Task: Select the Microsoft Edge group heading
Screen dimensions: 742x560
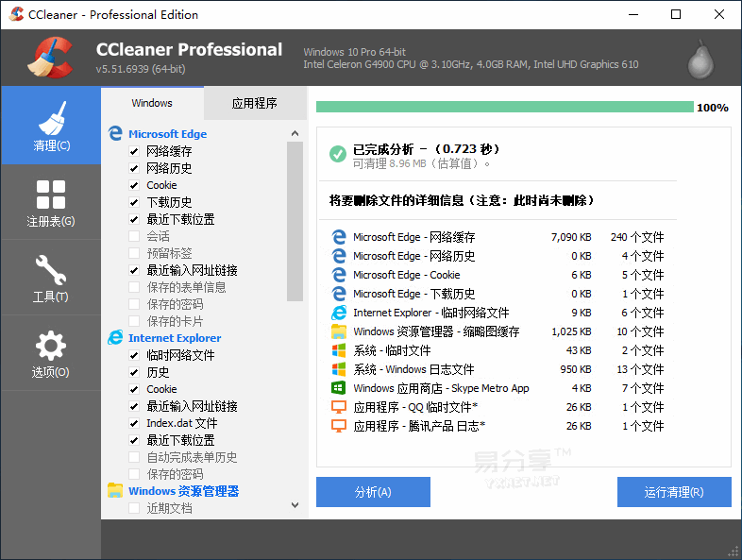Action: (167, 134)
